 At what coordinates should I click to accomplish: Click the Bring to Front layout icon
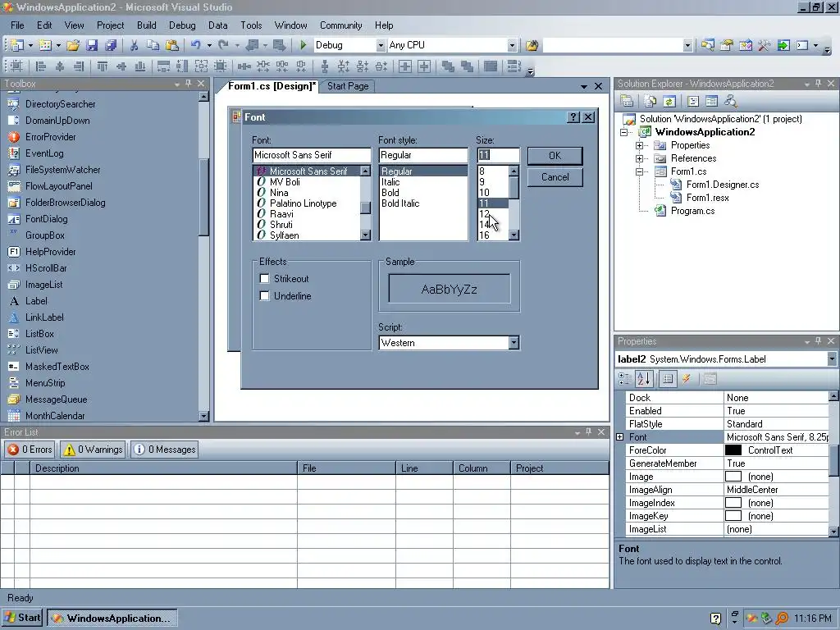coord(448,66)
